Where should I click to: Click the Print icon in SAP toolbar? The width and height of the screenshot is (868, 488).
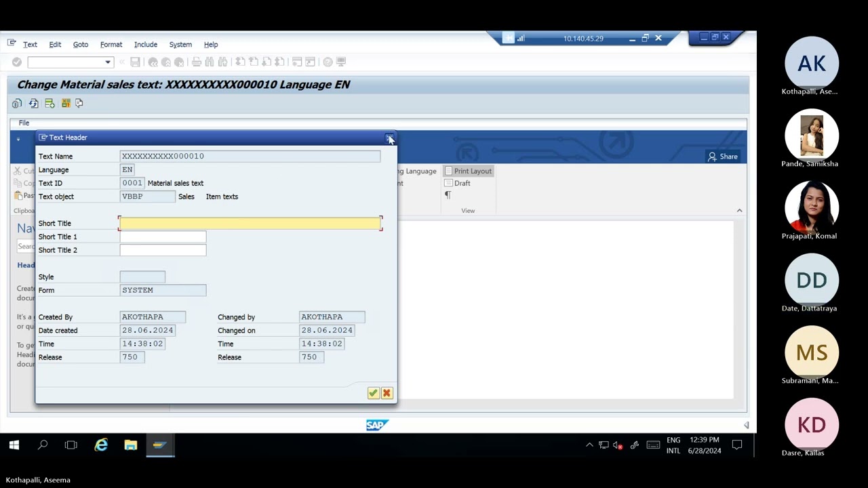[x=196, y=62]
